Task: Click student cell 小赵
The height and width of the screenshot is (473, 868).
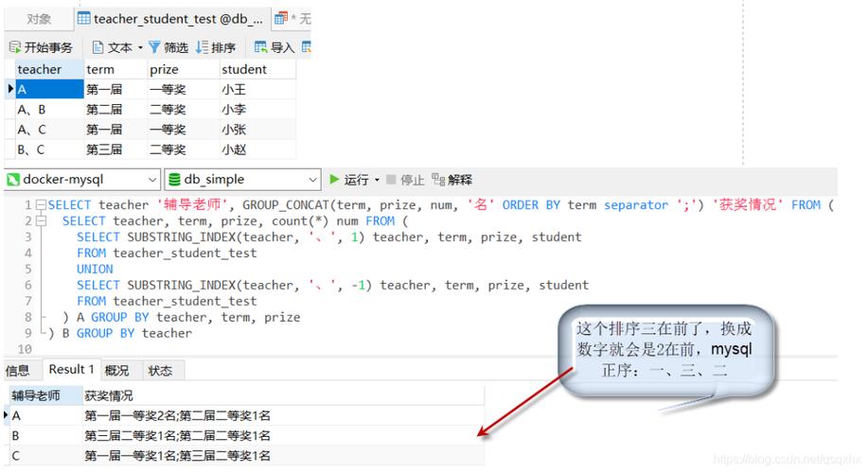Action: click(257, 149)
